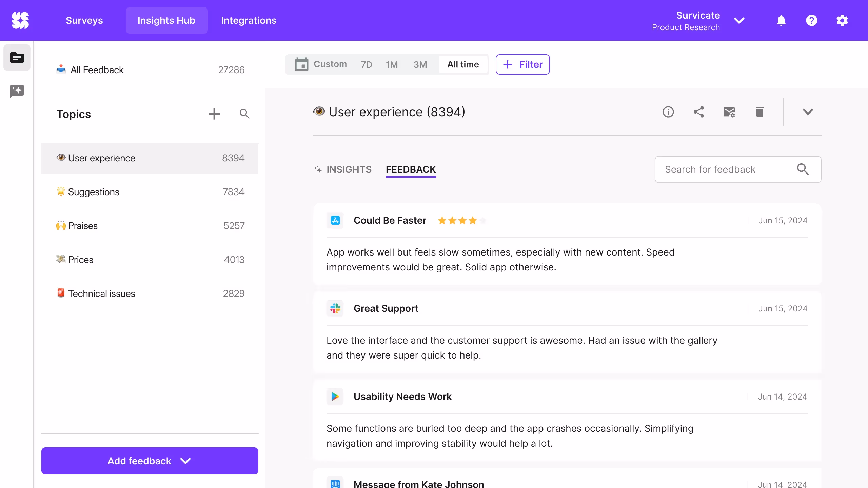Viewport: 868px width, 488px height.
Task: Select the 7D time range
Action: click(367, 64)
